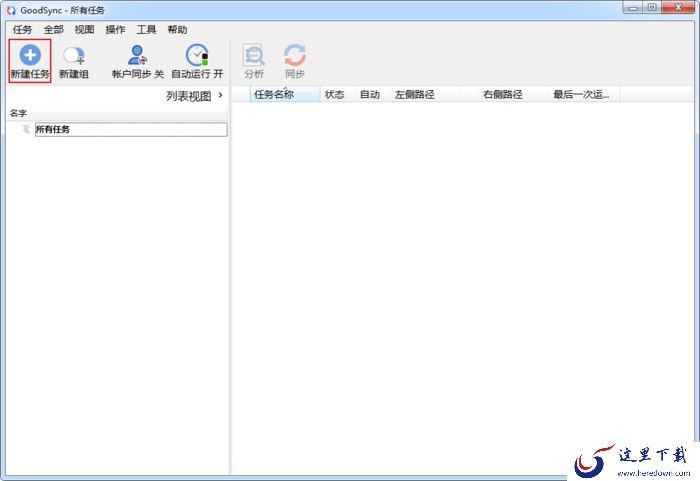
Task: Click the GoodSync logo in title bar
Action: [11, 10]
